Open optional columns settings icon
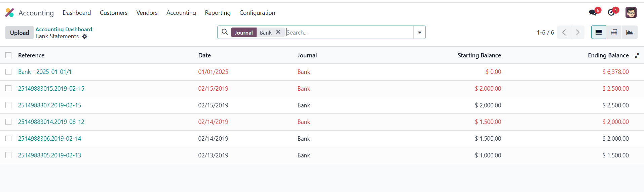 pyautogui.click(x=637, y=55)
